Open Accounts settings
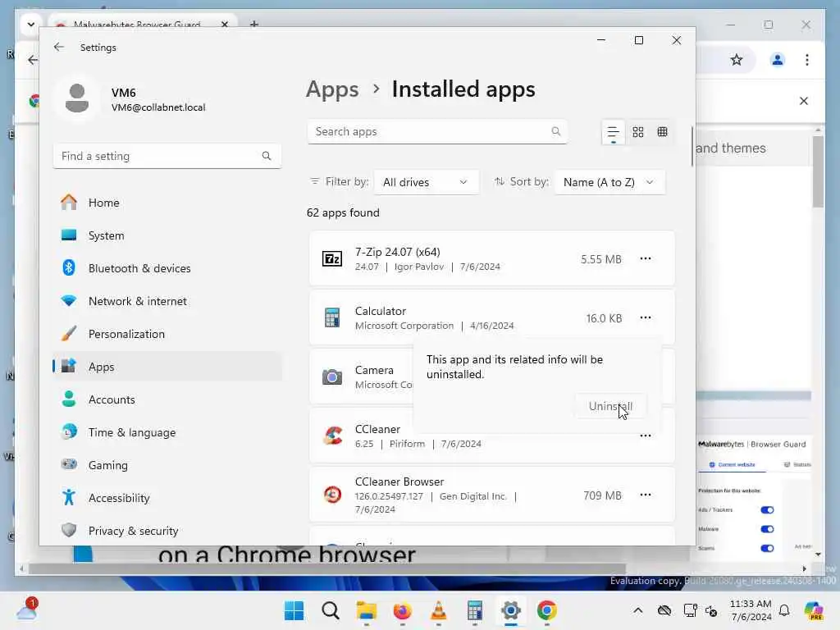Image resolution: width=840 pixels, height=630 pixels. click(167, 399)
